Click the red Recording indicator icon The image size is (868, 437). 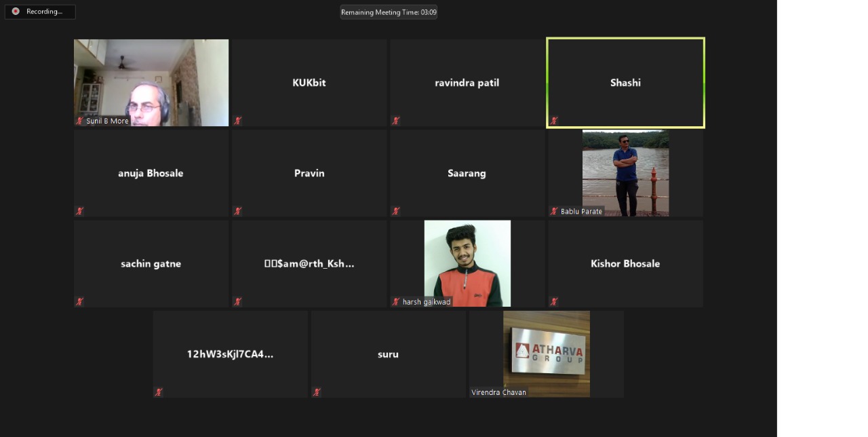(16, 12)
